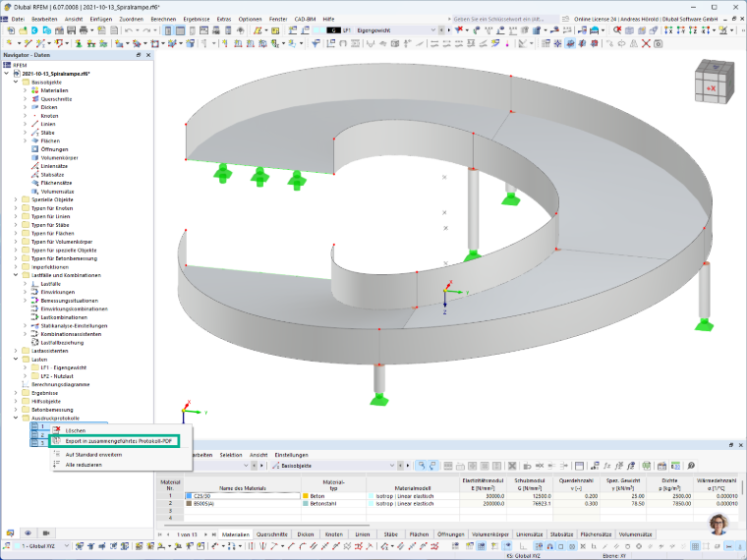The image size is (747, 560).
Task: Go to next load case arrow
Action: [x=449, y=30]
